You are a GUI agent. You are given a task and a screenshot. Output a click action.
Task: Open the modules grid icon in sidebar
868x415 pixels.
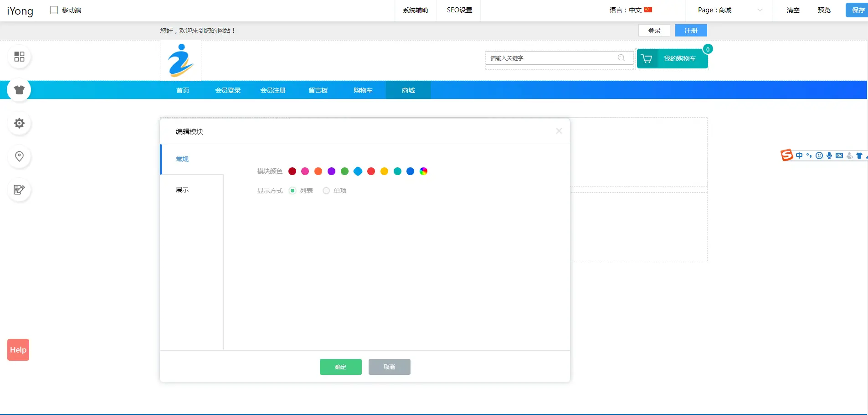(x=19, y=57)
